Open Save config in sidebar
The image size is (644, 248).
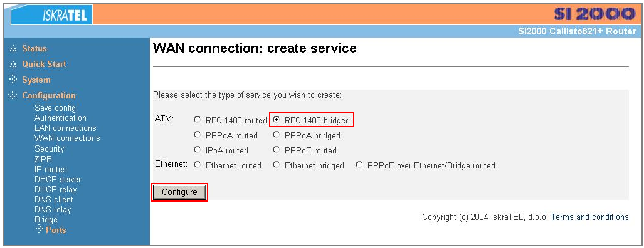click(55, 108)
